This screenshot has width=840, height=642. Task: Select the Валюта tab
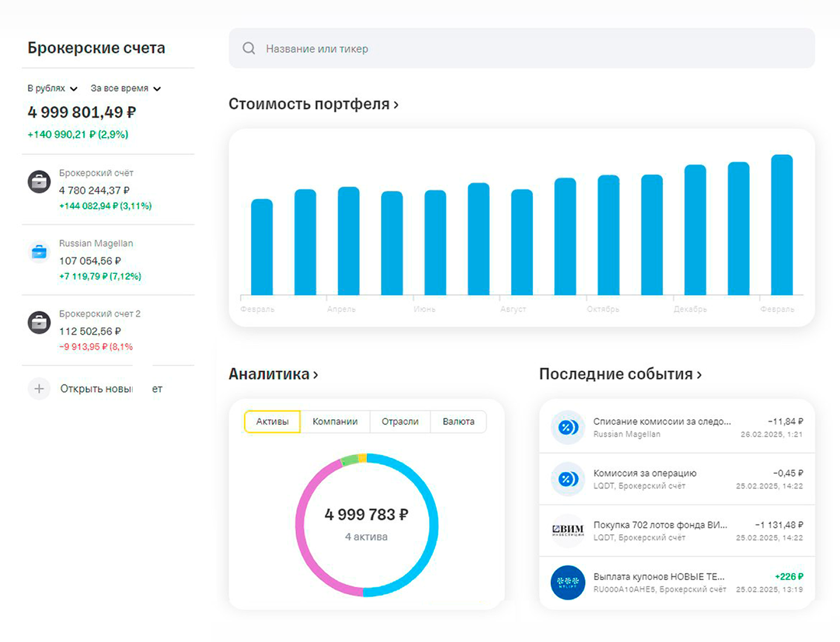(458, 422)
